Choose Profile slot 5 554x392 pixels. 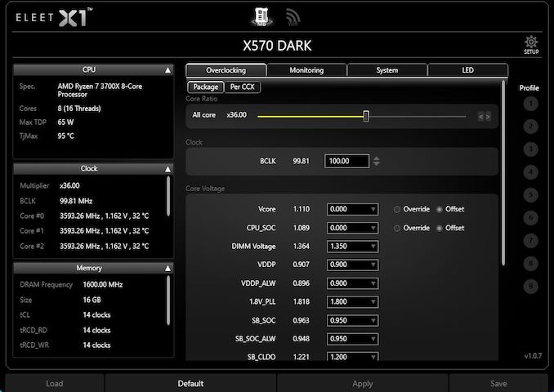click(x=530, y=194)
